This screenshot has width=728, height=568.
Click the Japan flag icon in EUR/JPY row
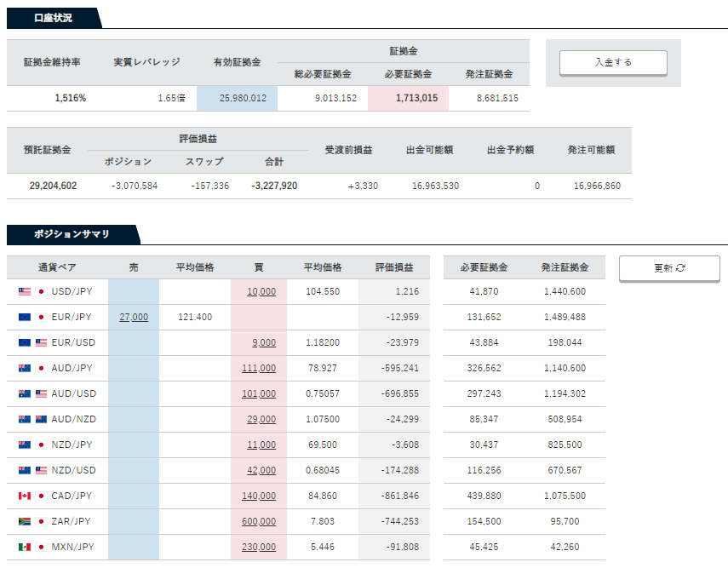click(x=42, y=317)
